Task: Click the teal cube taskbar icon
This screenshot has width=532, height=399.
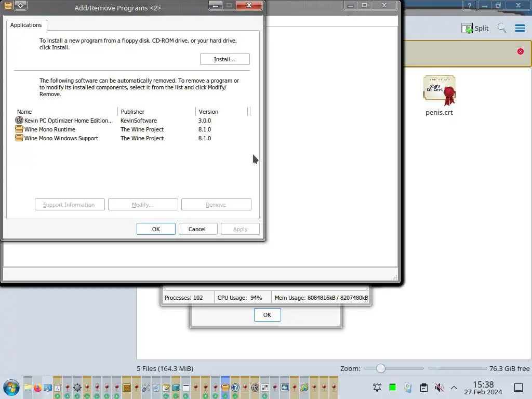Action: 176,388
